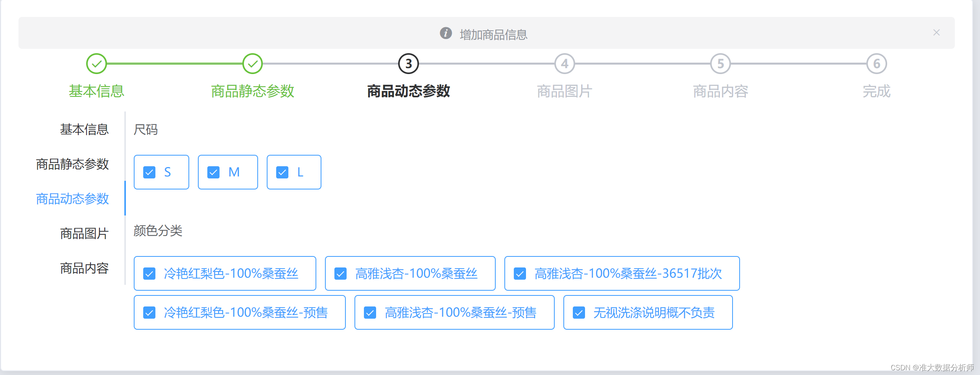Select 基本信息 in the left sidebar
Viewport: 980px width, 375px height.
coord(85,129)
